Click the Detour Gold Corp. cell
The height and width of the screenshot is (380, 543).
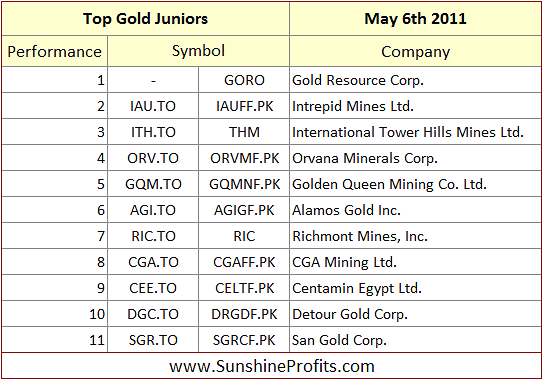(x=415, y=314)
